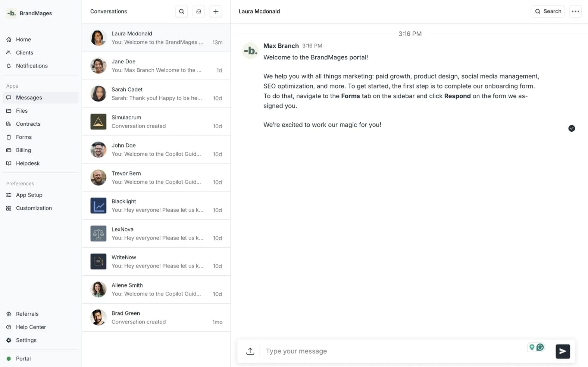Open the Help Center link

click(x=41, y=327)
